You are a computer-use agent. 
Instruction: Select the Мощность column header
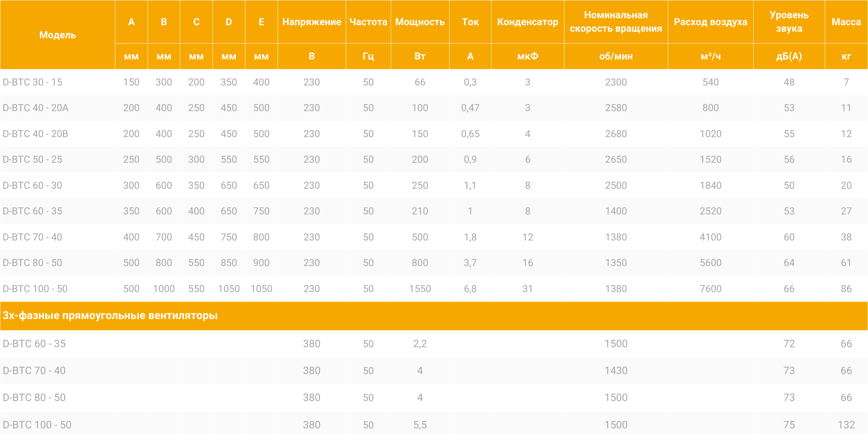click(420, 22)
